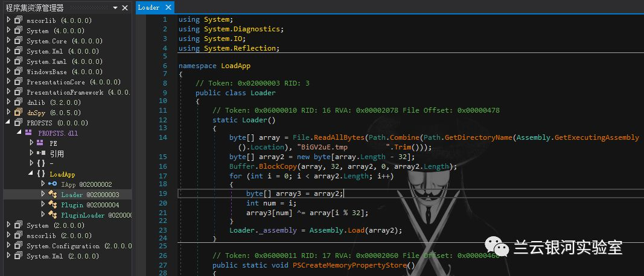644x276 pixels.
Task: Click the PresentationFramework assembly icon
Action: click(x=18, y=92)
